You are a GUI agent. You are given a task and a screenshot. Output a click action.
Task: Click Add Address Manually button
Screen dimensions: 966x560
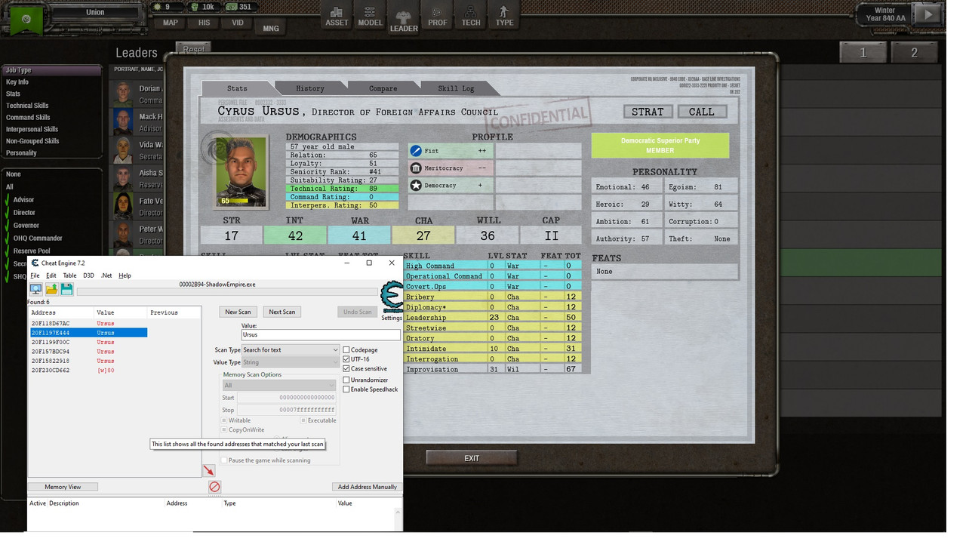click(x=367, y=487)
